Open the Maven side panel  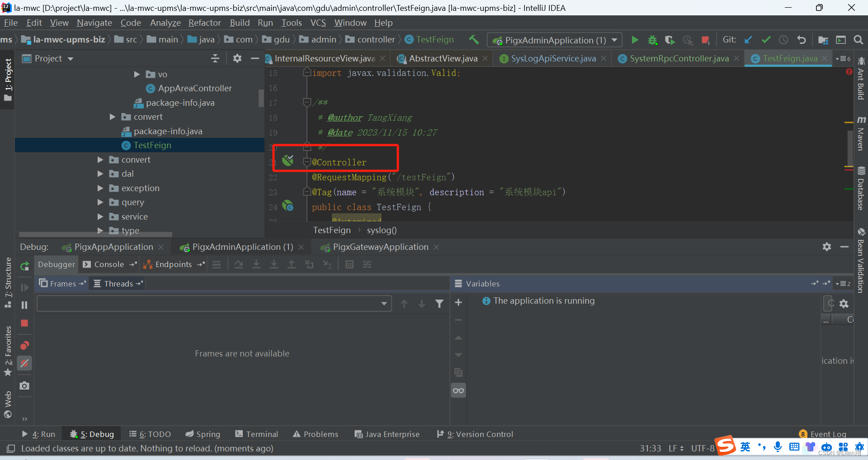pos(861,133)
